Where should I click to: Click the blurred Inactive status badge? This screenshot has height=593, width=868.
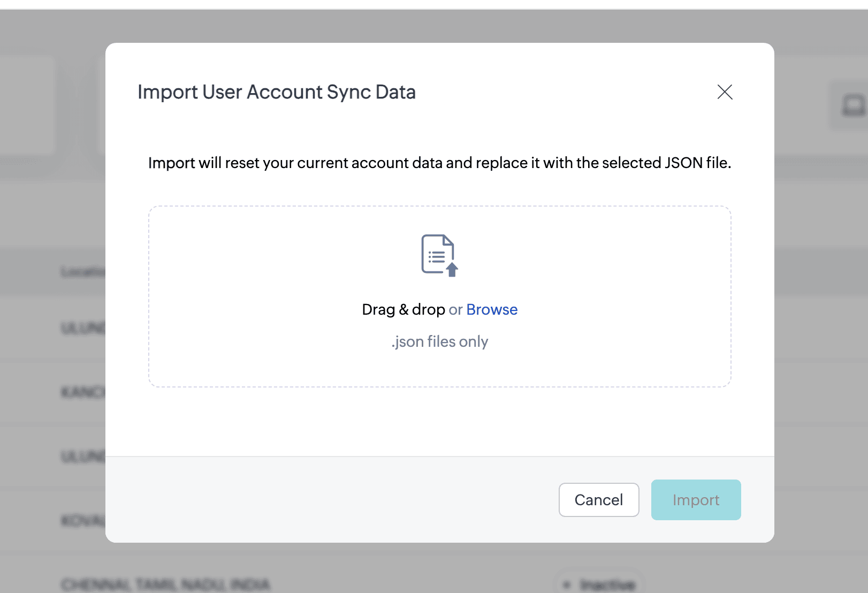(600, 584)
